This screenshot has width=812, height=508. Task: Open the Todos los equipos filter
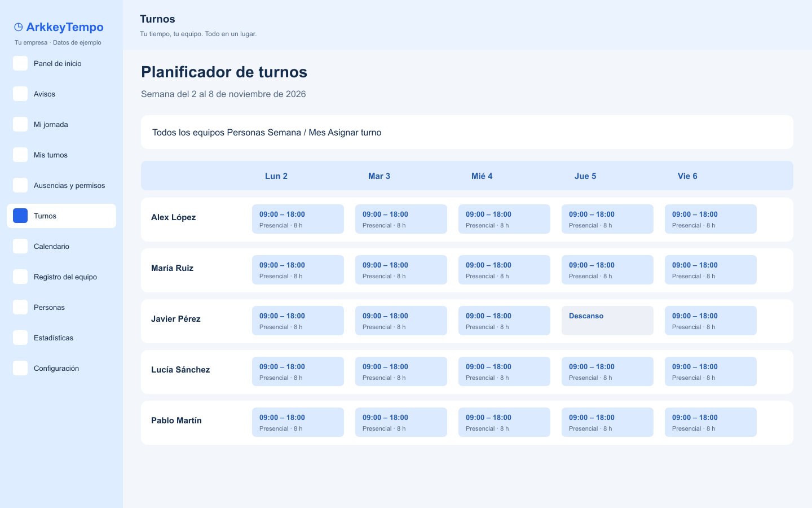click(188, 133)
